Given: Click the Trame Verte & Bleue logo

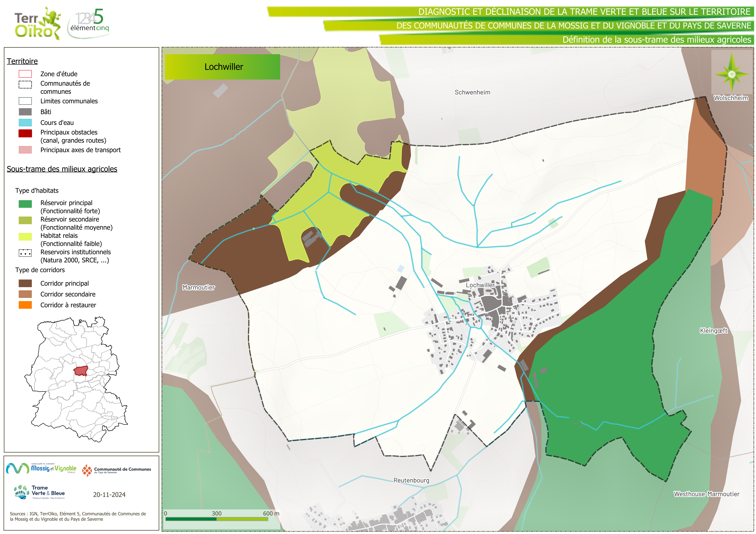Looking at the screenshot, I should click(x=40, y=492).
